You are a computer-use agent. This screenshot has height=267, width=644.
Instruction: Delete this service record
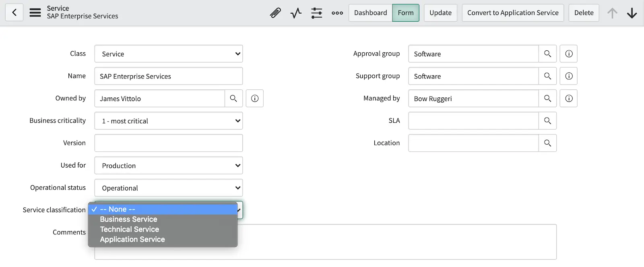coord(584,13)
